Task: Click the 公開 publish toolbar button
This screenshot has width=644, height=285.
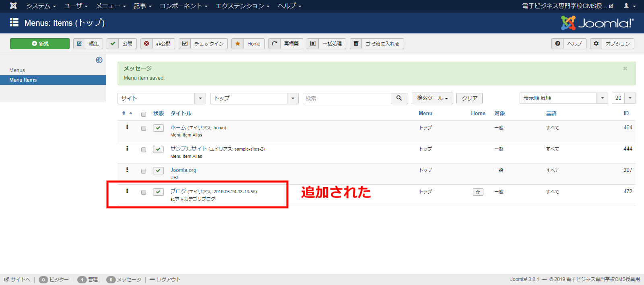Action: click(122, 43)
